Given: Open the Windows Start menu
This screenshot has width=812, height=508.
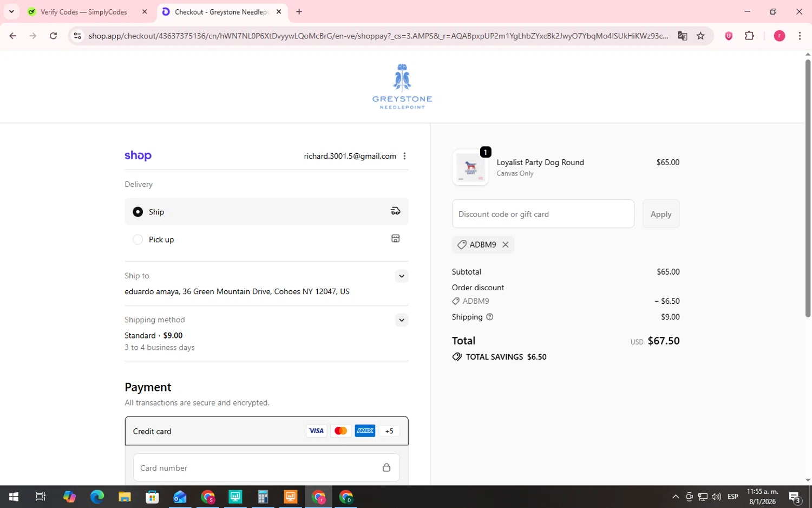Looking at the screenshot, I should click(x=14, y=497).
